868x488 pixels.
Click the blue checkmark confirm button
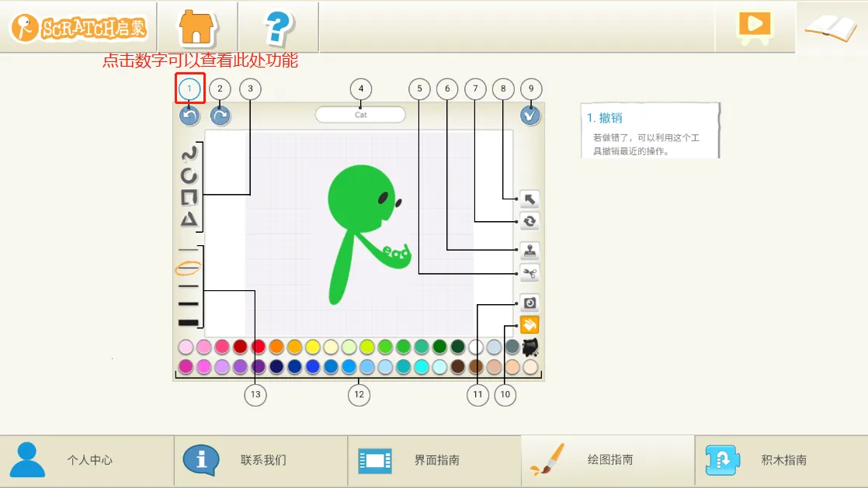coord(531,114)
